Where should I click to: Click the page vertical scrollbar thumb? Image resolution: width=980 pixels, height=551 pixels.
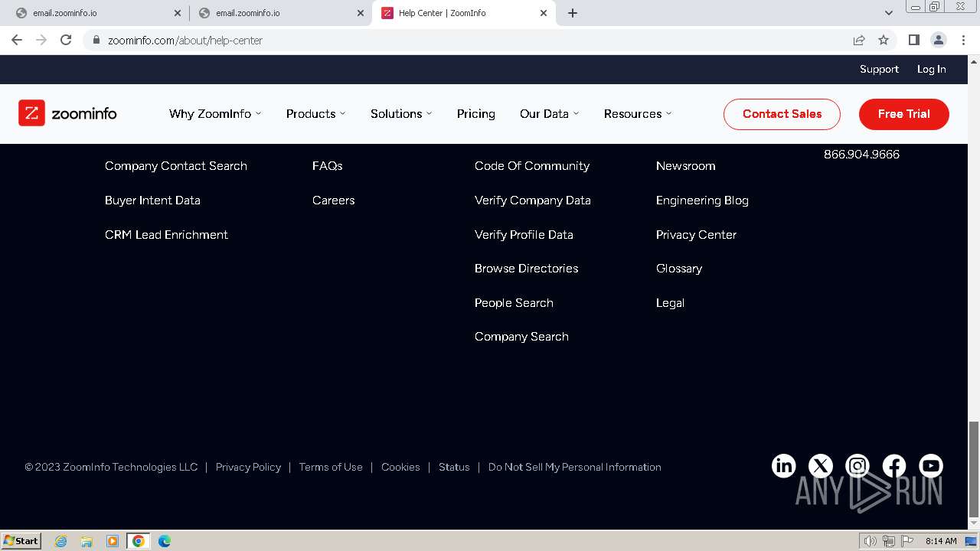pyautogui.click(x=973, y=468)
